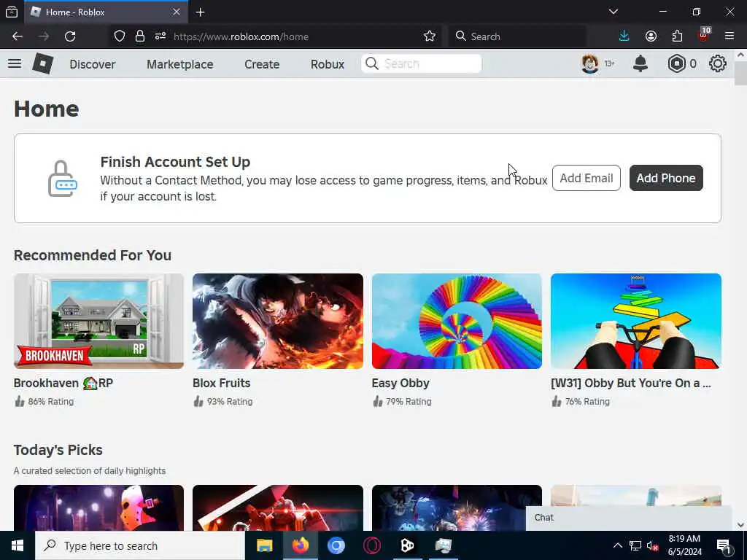Open the Obby But You're On a bike thumbnail
Viewport: 747px width, 560px height.
click(636, 321)
